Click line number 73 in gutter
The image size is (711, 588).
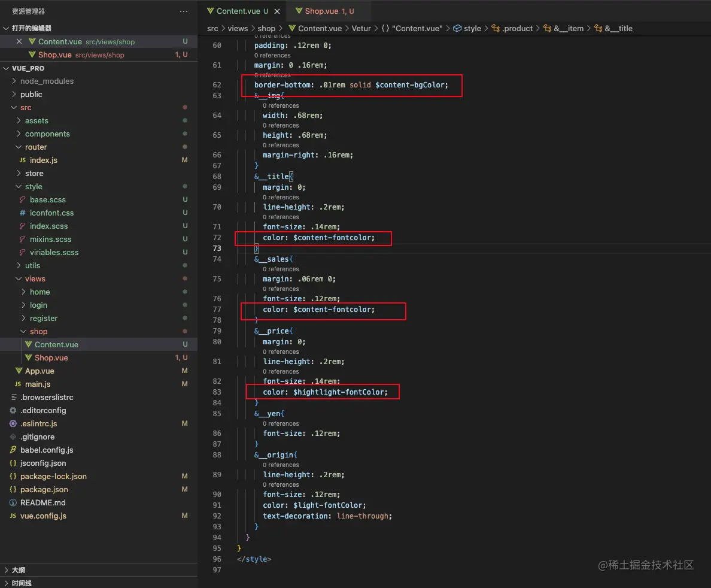217,248
